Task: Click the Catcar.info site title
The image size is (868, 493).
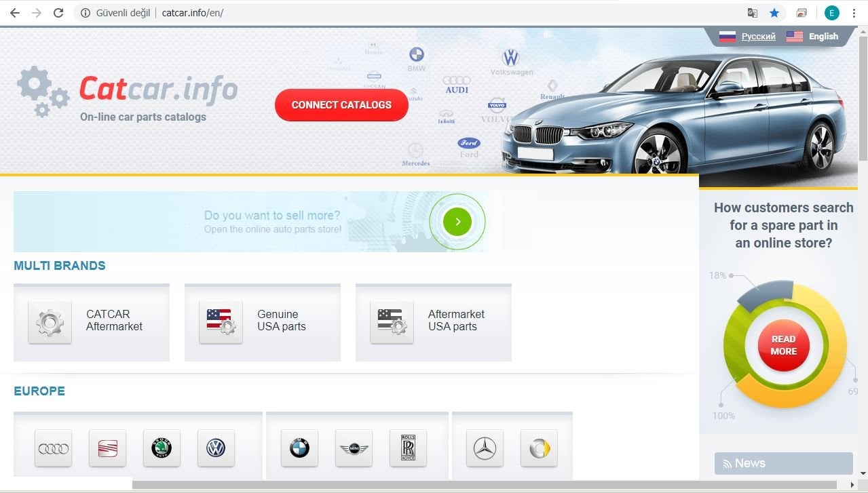Action: [x=159, y=90]
